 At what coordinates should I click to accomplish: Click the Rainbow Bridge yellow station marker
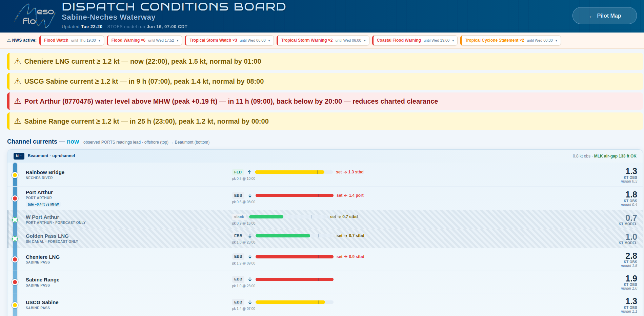pos(15,175)
